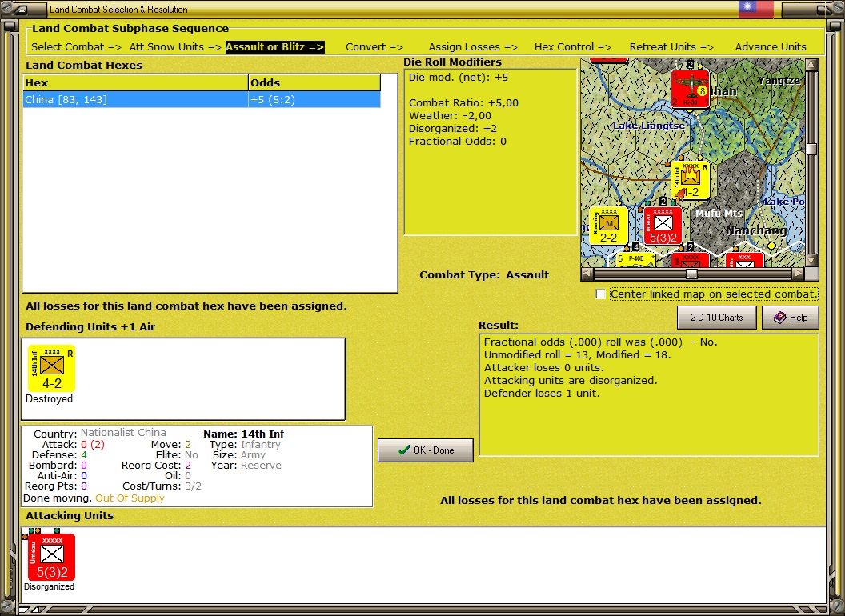Screen dimensions: 845x616
Task: Click the Assign Losses => subphase step
Action: point(473,47)
